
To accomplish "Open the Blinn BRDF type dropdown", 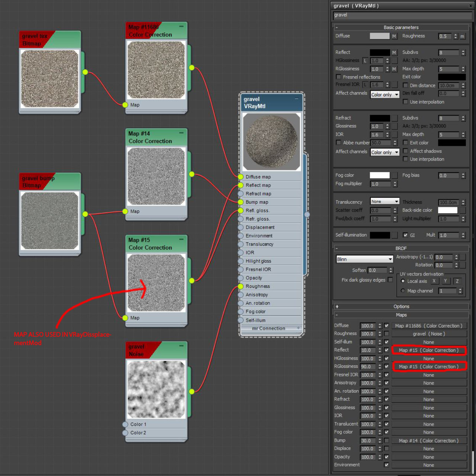I will (x=364, y=259).
